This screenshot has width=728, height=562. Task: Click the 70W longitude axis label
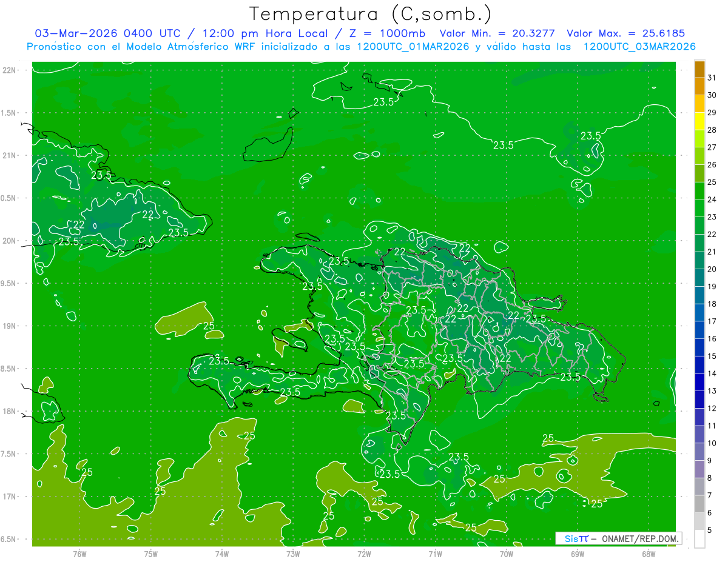tap(507, 554)
